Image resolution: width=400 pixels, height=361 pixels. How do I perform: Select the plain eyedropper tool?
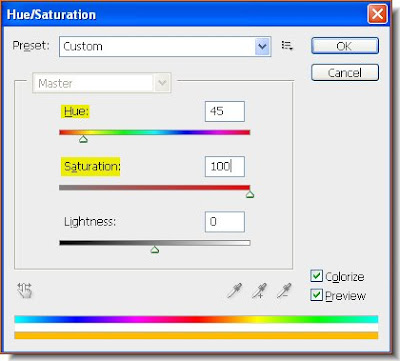(x=235, y=290)
